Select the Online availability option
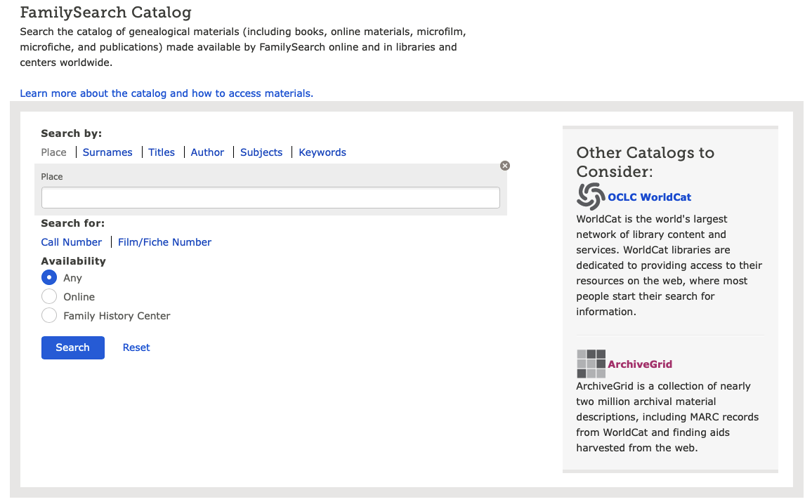Screen dimensions: 812x504 pos(48,296)
